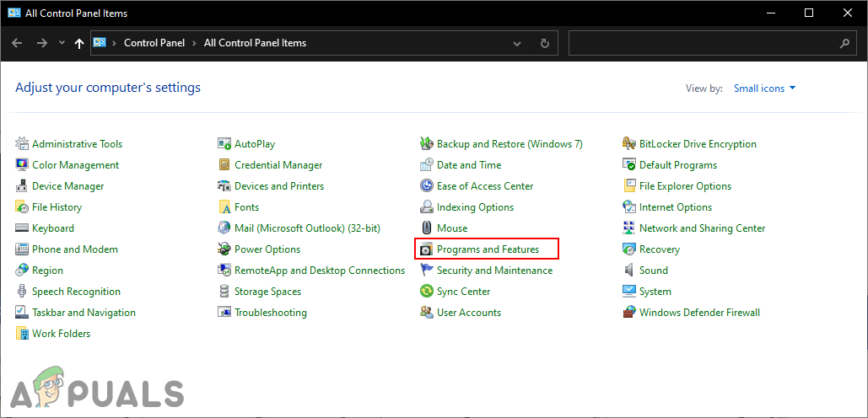The width and height of the screenshot is (868, 418).
Task: Click the Programs and Features icon
Action: click(427, 249)
